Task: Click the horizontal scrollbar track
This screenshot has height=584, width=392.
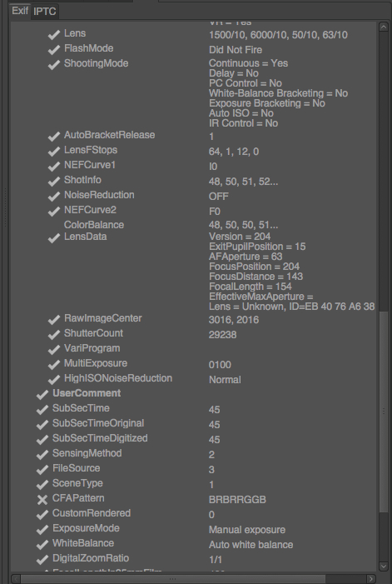Action: click(346, 579)
